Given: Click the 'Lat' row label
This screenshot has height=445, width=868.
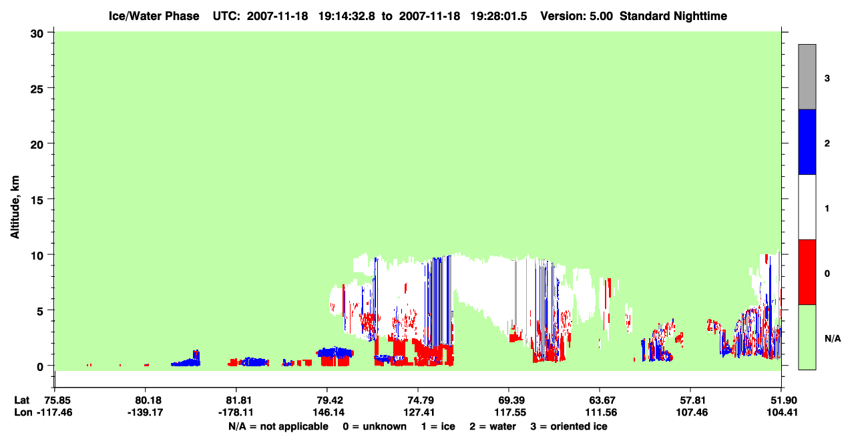Looking at the screenshot, I should [21, 400].
